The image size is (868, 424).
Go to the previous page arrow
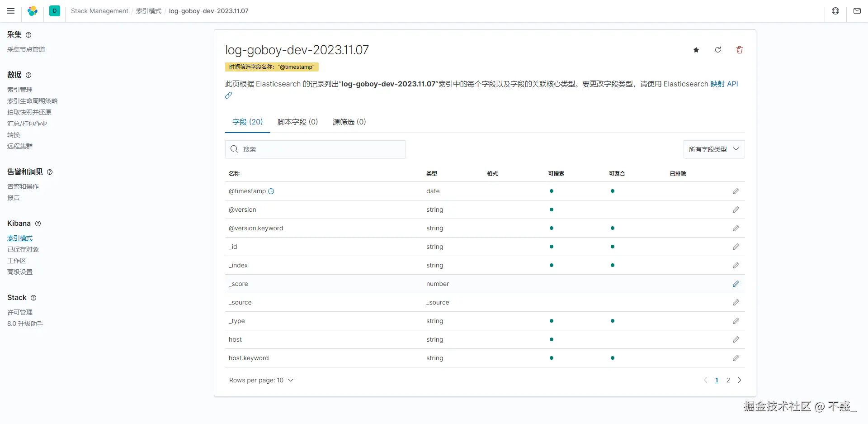706,380
